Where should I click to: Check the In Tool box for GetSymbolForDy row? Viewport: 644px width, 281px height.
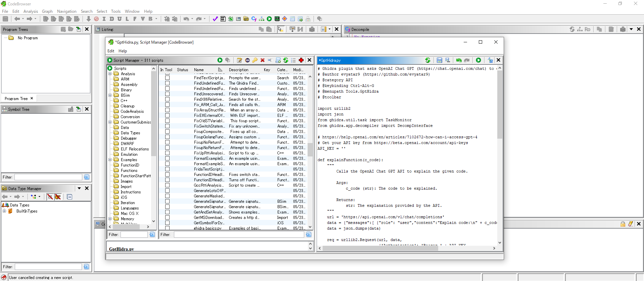[x=167, y=223]
